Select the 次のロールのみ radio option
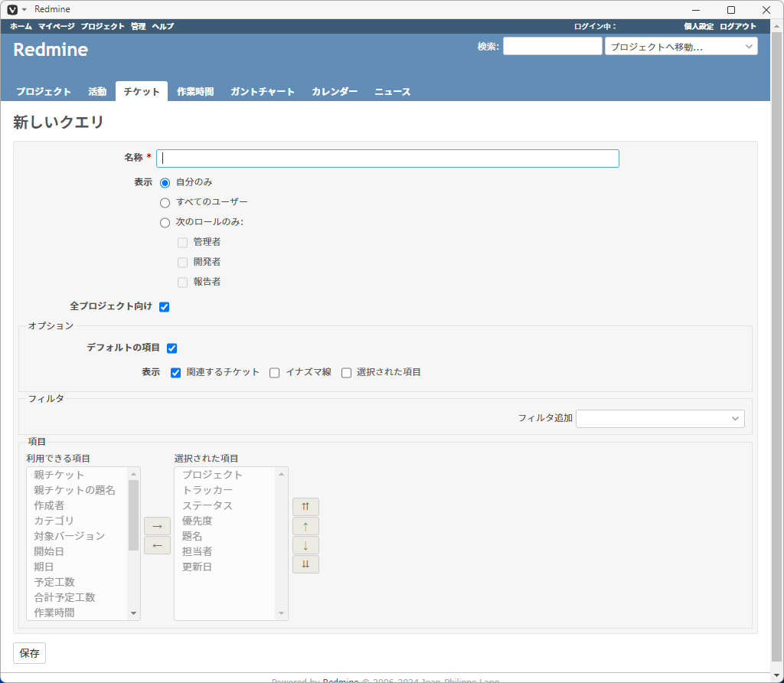784x683 pixels. tap(165, 223)
